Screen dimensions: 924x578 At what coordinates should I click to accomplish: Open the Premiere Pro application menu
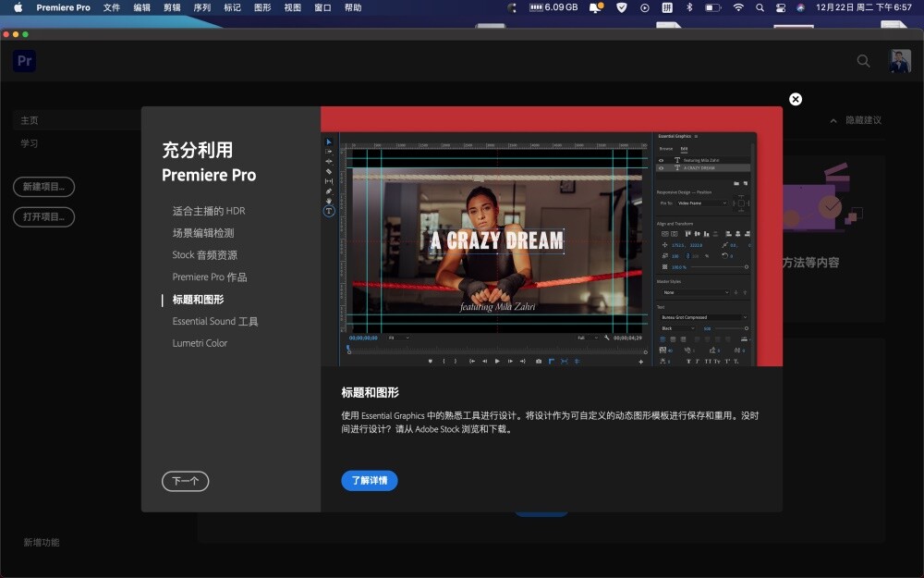click(x=63, y=7)
